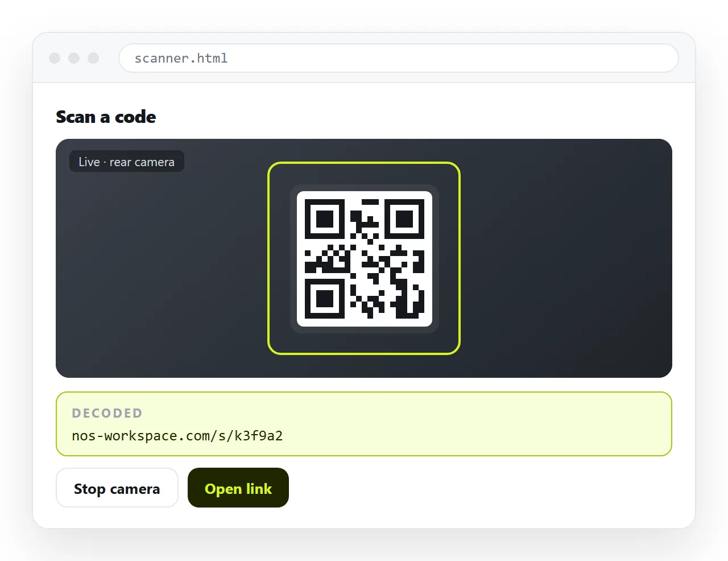Click the DECODED label
This screenshot has width=728, height=561.
point(107,413)
